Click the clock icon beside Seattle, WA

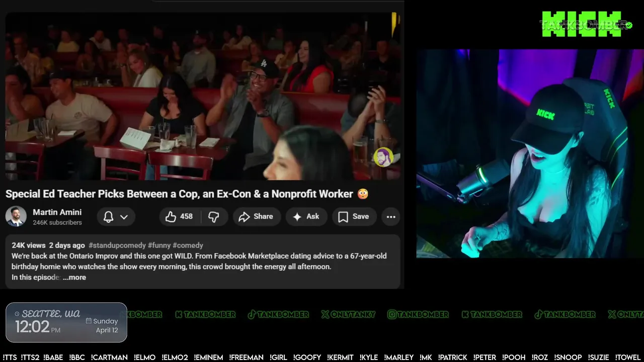click(17, 314)
